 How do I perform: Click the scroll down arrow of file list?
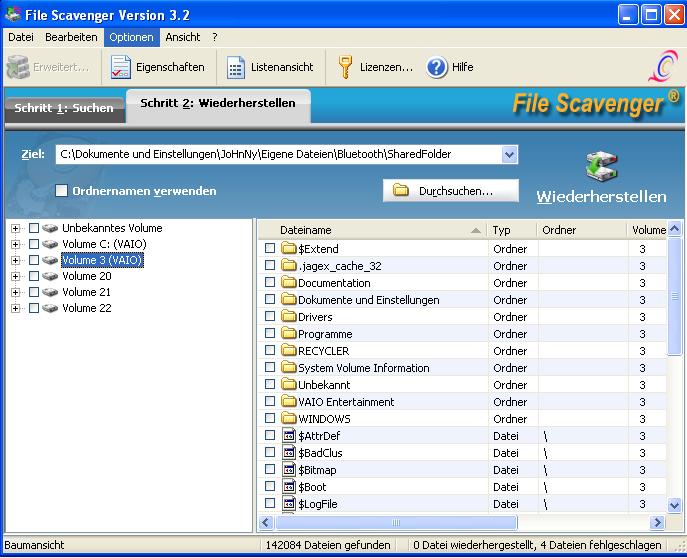(675, 505)
